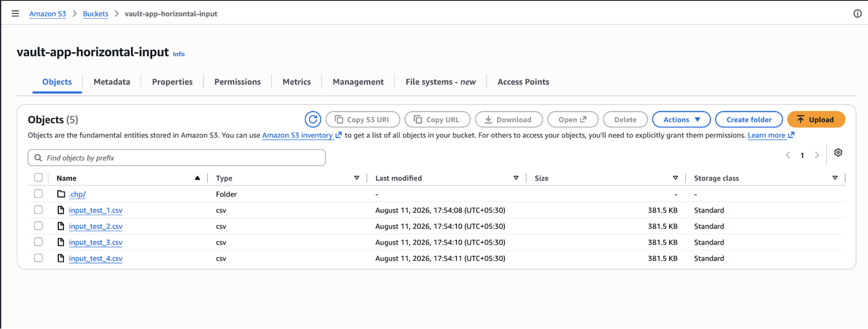Select input_test_1.csv checkbox

[x=38, y=210]
